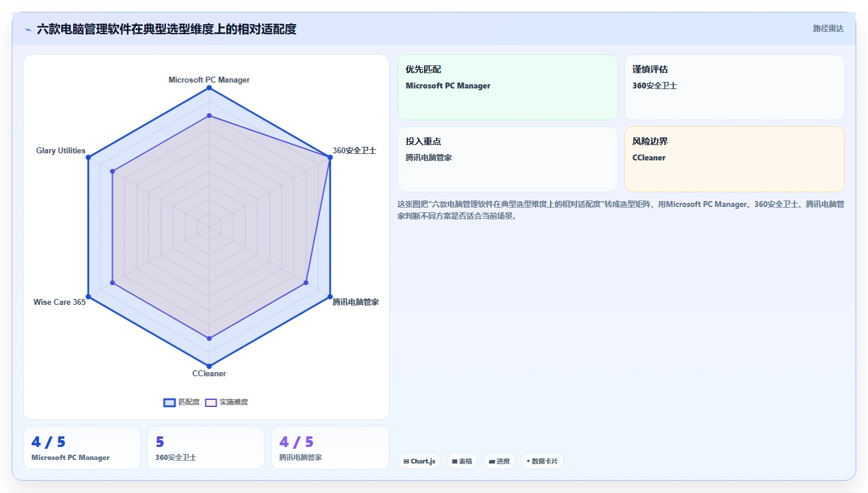Click the 5 score 360安全卫士 stat card
Screen dimensions: 868x493
[x=206, y=448]
